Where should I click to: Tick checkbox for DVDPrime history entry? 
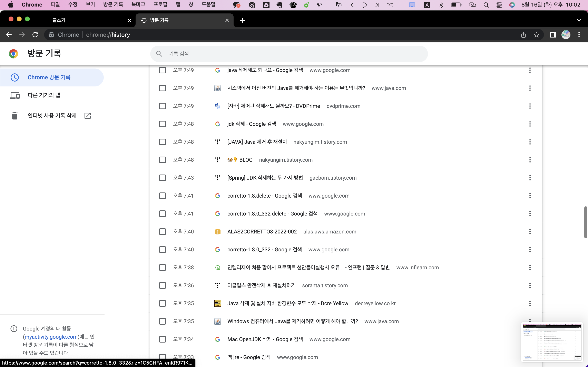[162, 106]
